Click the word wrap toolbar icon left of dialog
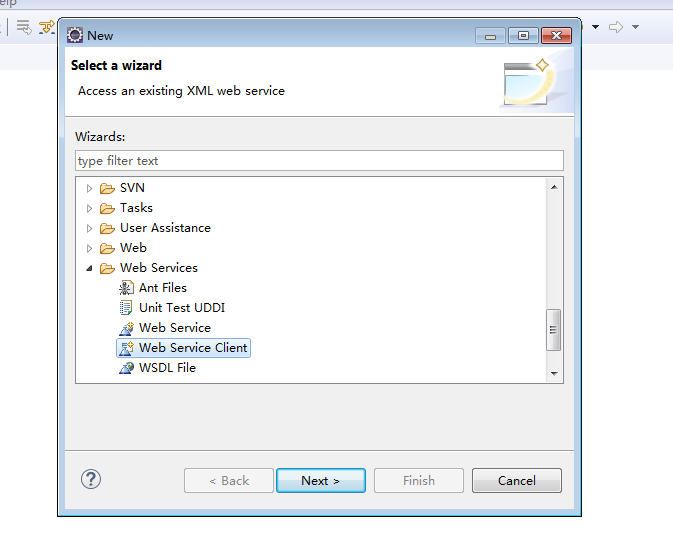 click(x=24, y=27)
